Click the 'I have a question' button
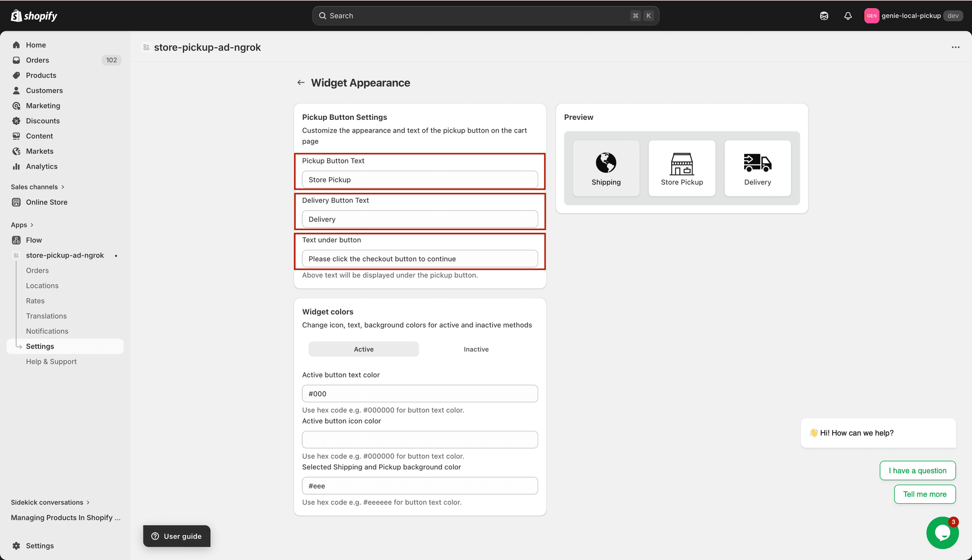 (x=917, y=470)
